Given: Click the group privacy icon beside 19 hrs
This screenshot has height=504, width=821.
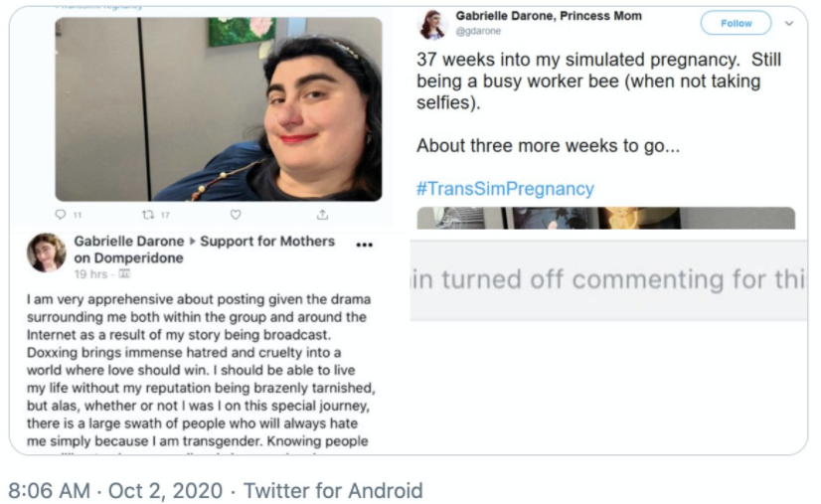Looking at the screenshot, I should pyautogui.click(x=124, y=273).
